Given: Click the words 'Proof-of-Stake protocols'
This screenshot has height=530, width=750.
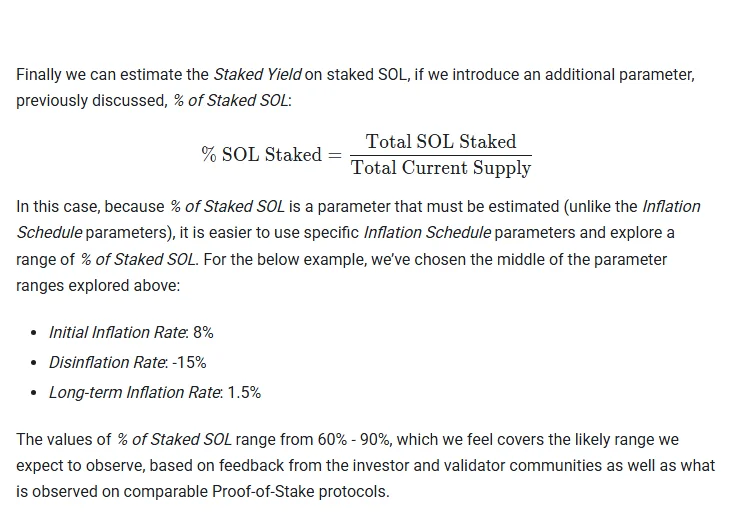Looking at the screenshot, I should click(300, 491).
